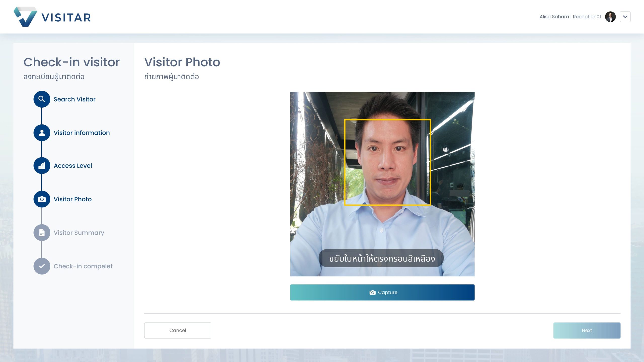Go to the Visitor information step label
Viewport: 644px width, 362px height.
[x=82, y=133]
